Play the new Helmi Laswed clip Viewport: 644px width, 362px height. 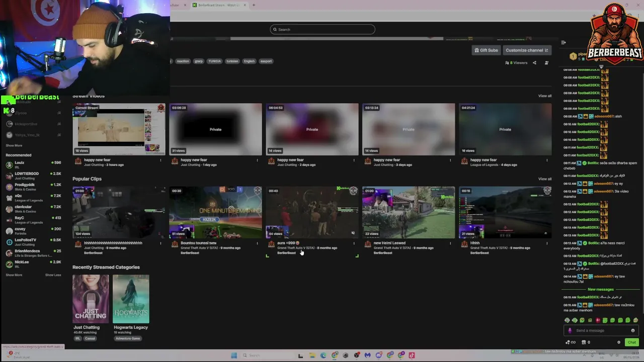(x=409, y=212)
